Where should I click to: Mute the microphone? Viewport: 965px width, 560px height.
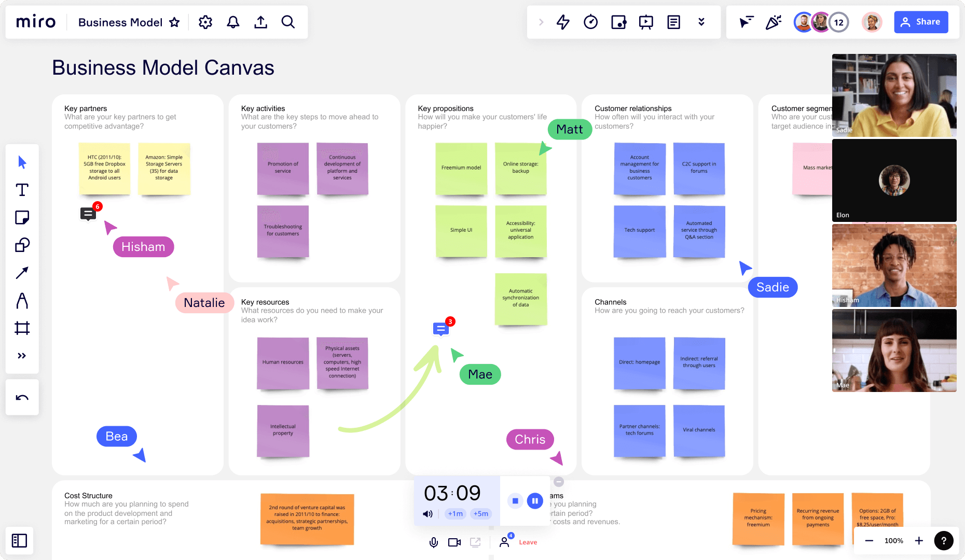pyautogui.click(x=433, y=542)
